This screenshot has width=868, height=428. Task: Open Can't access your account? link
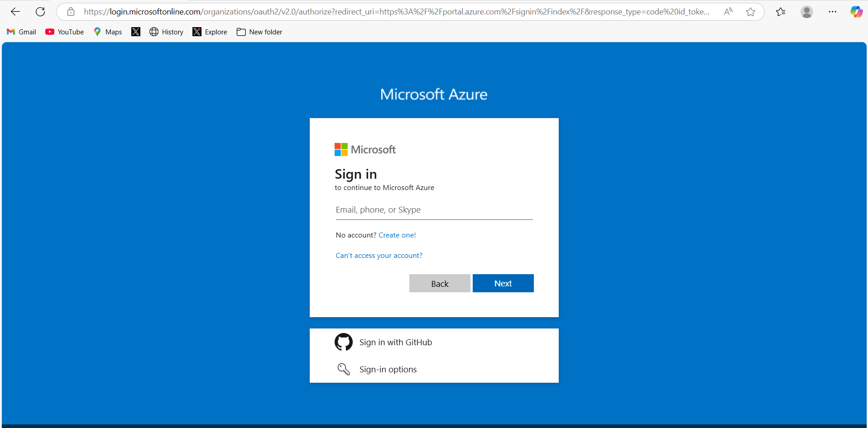click(x=379, y=256)
